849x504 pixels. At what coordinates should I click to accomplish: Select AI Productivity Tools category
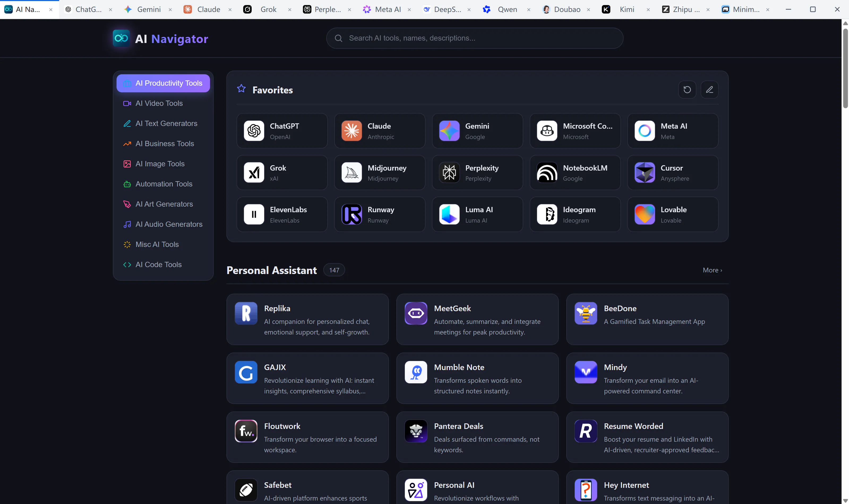pyautogui.click(x=163, y=83)
